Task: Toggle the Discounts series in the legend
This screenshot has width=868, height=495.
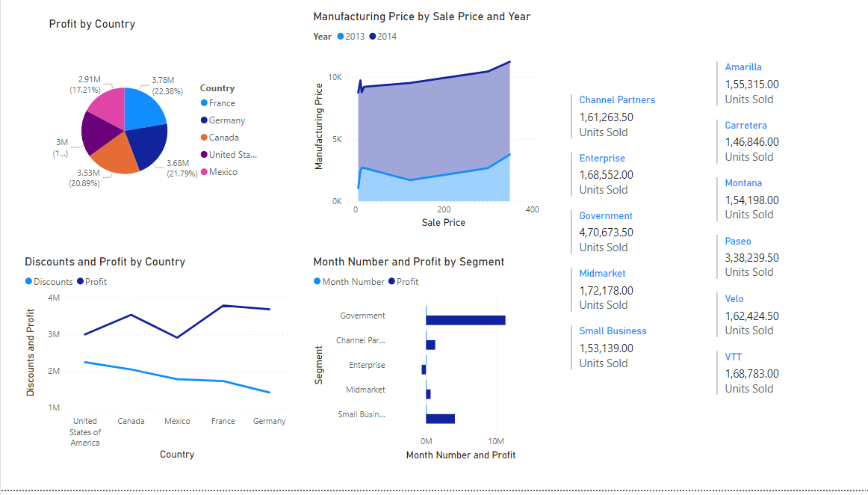Action: pos(49,282)
